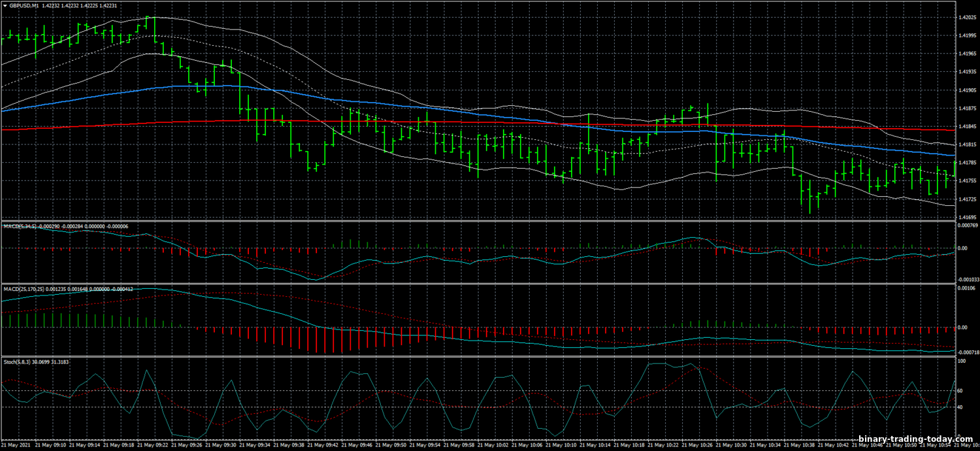Open the chart menu triangle beside GBPUSD,M1
Screen dimensions: 980x451
(x=4, y=5)
